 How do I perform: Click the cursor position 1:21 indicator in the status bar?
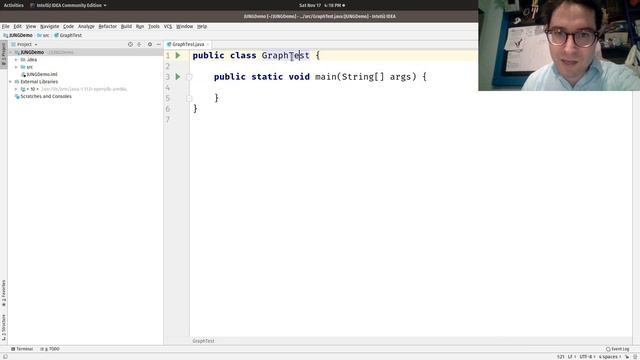point(560,356)
